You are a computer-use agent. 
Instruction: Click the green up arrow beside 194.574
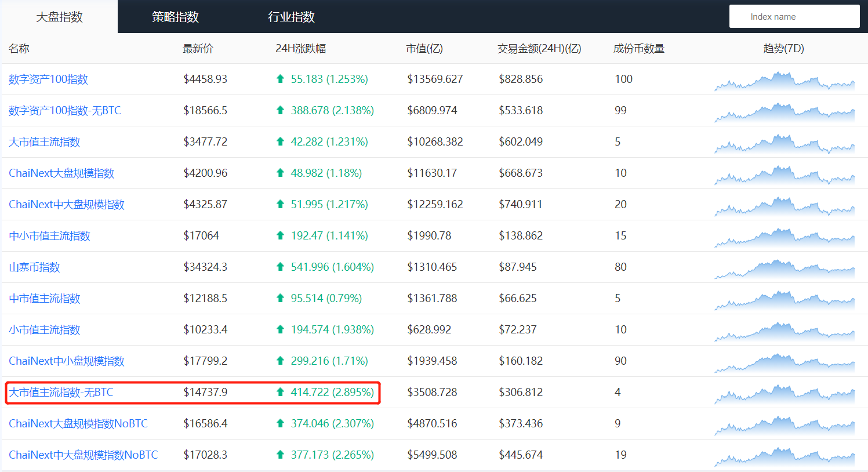(x=281, y=329)
